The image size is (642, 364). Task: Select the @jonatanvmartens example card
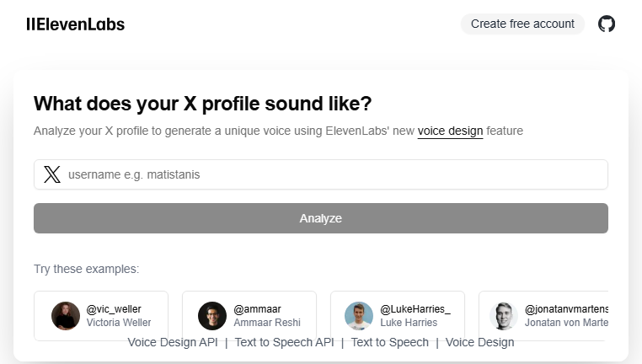pyautogui.click(x=543, y=316)
